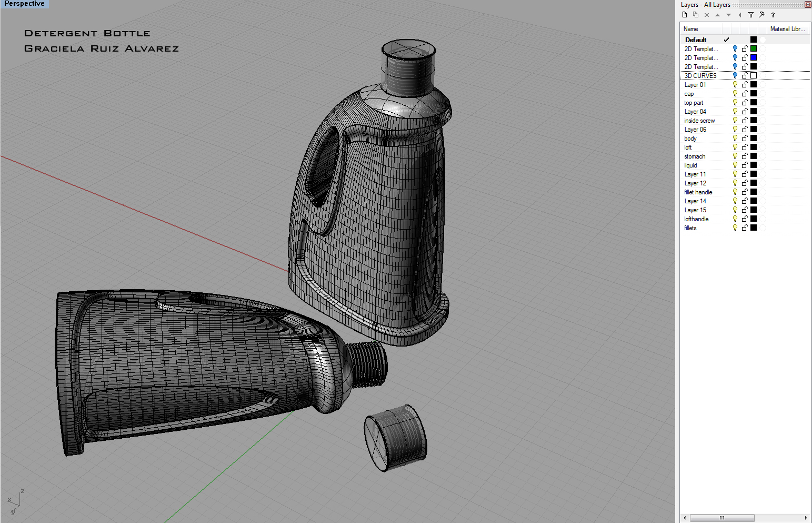Hide the stomach layer lightbulb
Image resolution: width=812 pixels, height=523 pixels.
coord(735,156)
